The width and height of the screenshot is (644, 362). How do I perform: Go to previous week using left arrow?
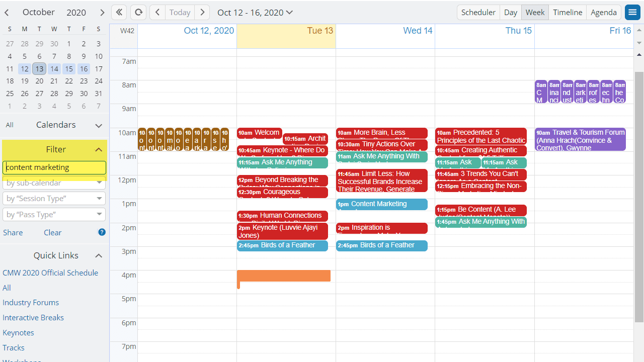click(x=157, y=12)
